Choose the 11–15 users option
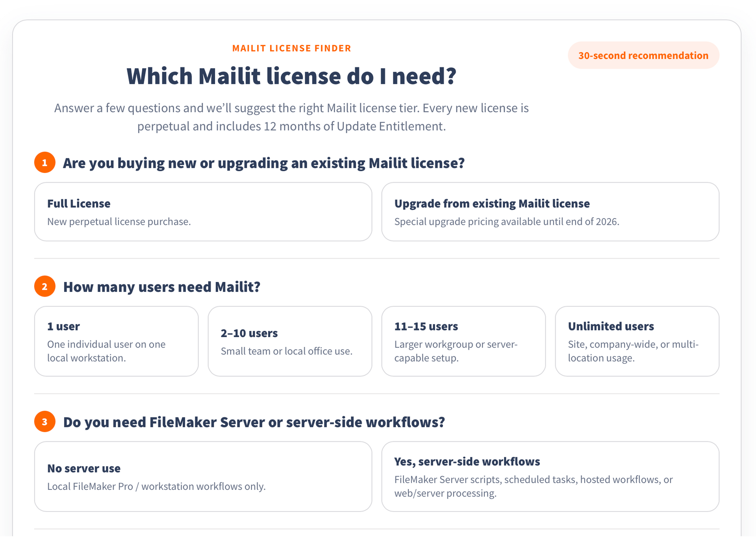Viewport: 756px width, 545px height. click(x=463, y=341)
